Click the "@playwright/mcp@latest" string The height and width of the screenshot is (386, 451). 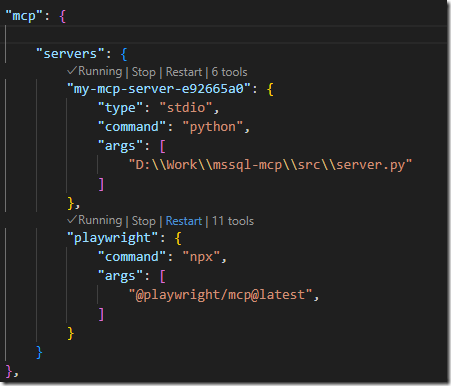pos(220,295)
